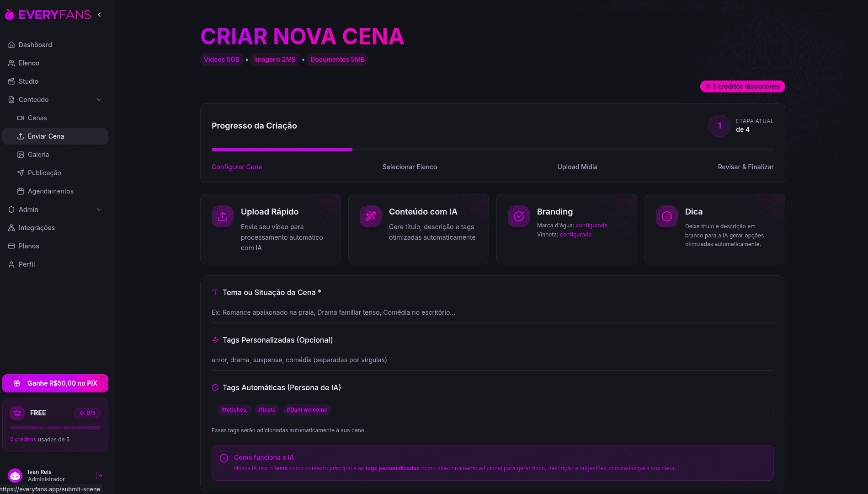868x494 pixels.
Task: Click the EveryFans logo icon
Action: (x=9, y=14)
